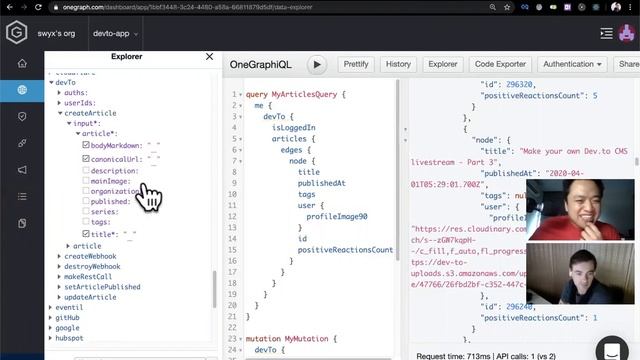Click the query editor scrollbar

tap(398, 169)
